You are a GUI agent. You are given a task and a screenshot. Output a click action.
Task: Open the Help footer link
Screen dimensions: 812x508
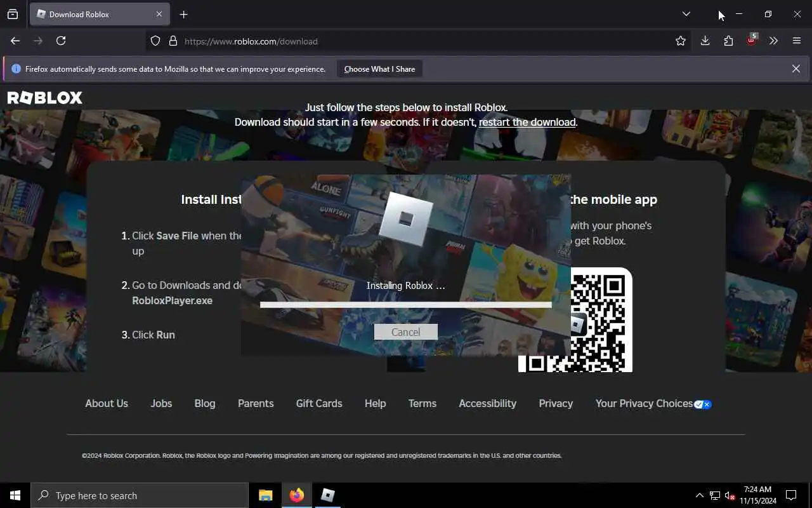tap(375, 403)
